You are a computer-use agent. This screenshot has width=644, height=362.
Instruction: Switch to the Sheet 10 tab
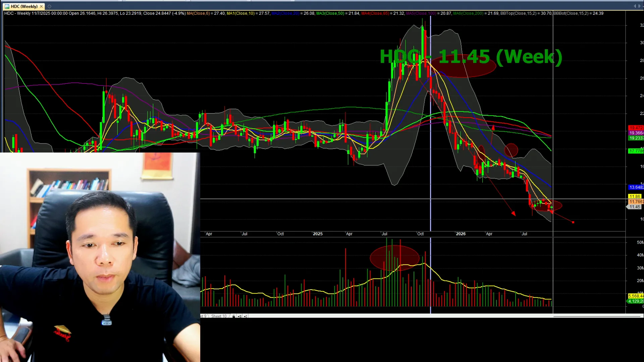[x=219, y=316]
